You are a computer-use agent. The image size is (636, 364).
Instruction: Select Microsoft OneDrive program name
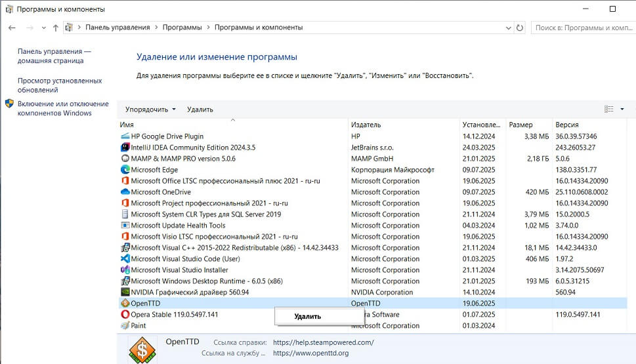click(x=161, y=192)
